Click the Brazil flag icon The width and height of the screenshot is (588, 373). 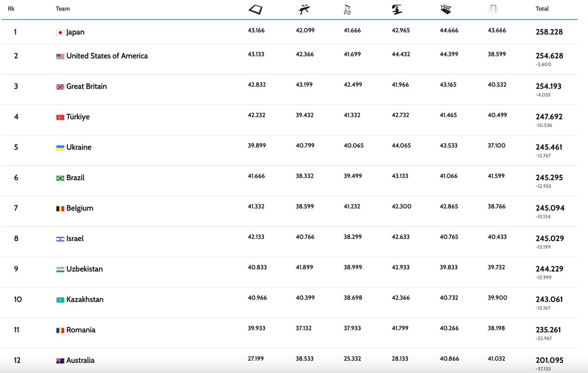(x=60, y=177)
